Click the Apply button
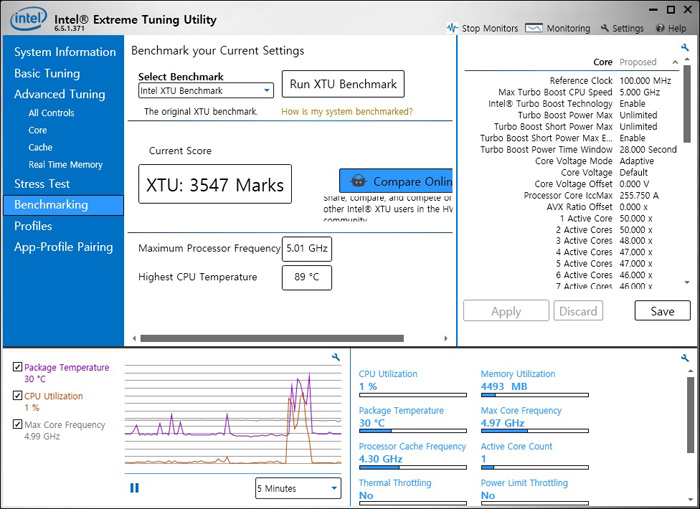The image size is (700, 509). point(506,311)
